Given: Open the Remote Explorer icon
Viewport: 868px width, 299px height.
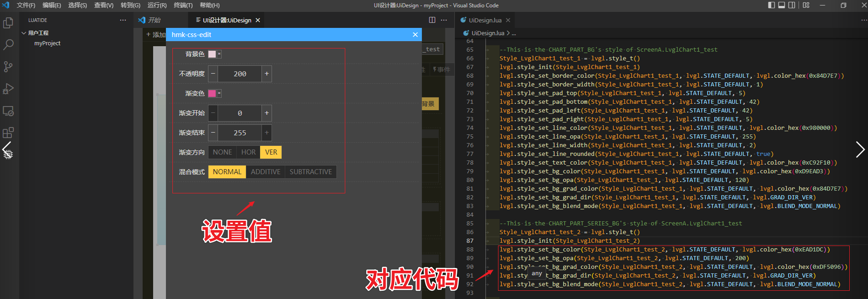Looking at the screenshot, I should pos(8,111).
